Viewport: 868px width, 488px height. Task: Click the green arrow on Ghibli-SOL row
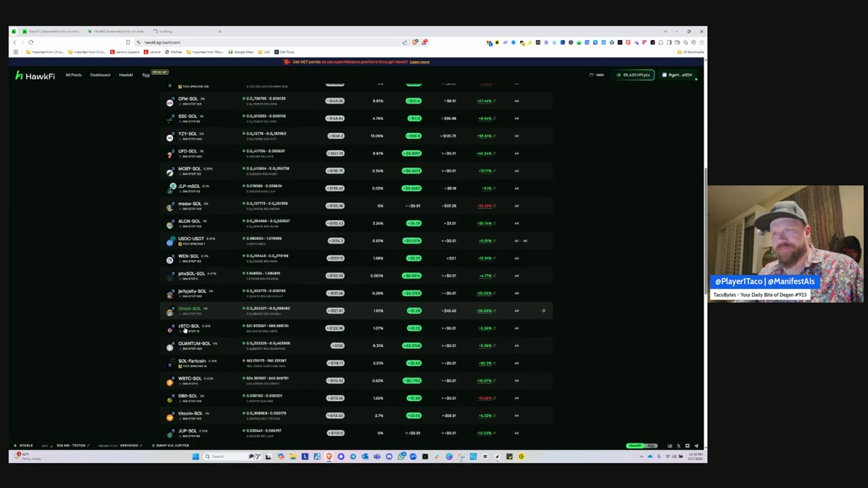(x=543, y=310)
